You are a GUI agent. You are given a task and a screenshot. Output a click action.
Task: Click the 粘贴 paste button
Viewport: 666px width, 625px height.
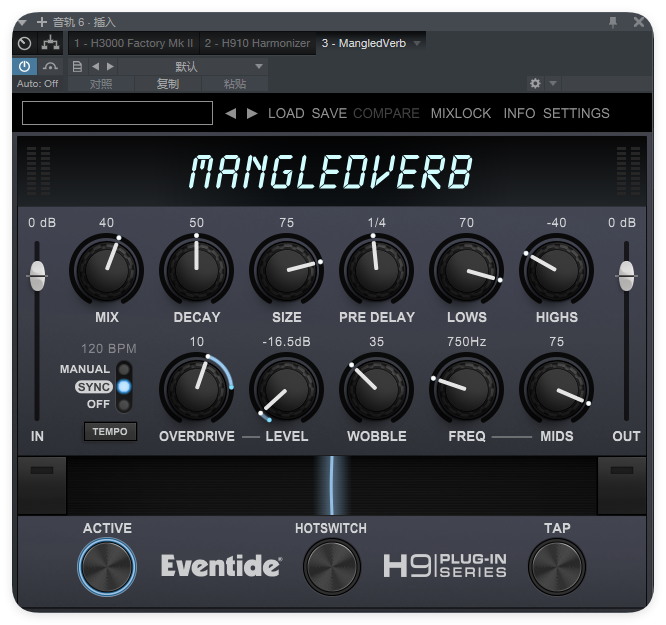point(235,84)
